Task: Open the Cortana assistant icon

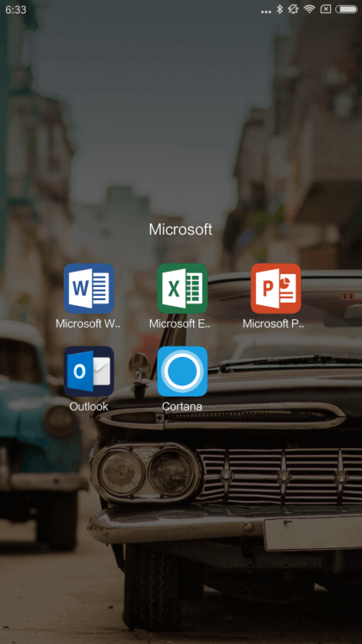Action: pyautogui.click(x=182, y=372)
